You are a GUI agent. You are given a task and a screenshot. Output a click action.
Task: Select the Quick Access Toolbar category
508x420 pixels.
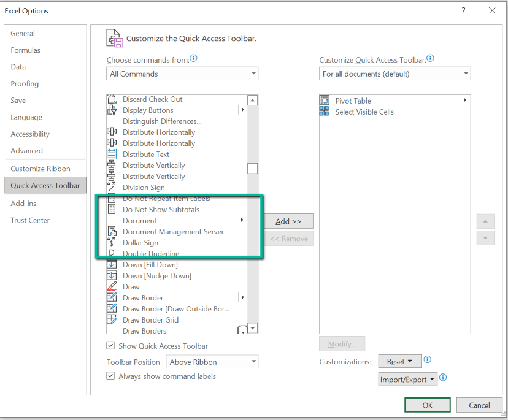click(x=45, y=185)
